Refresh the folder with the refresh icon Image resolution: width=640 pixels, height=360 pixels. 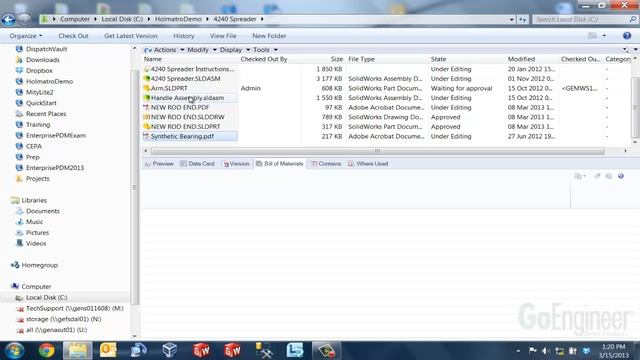point(522,19)
